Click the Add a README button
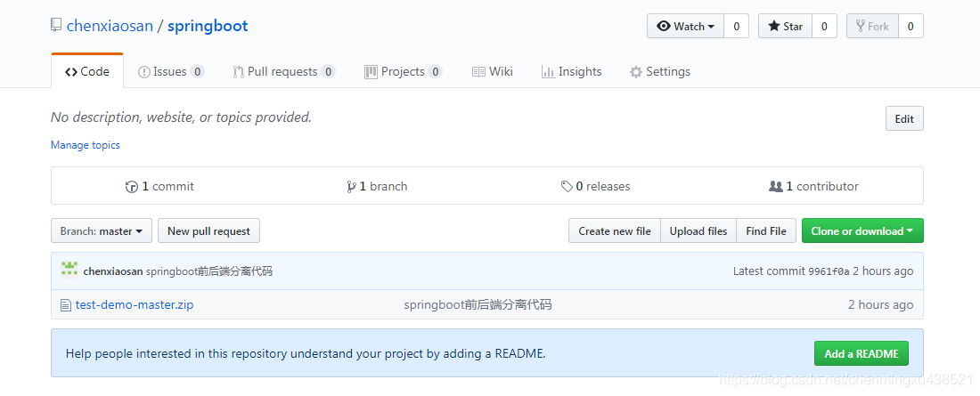Viewport: 980px width, 396px height. coord(862,353)
